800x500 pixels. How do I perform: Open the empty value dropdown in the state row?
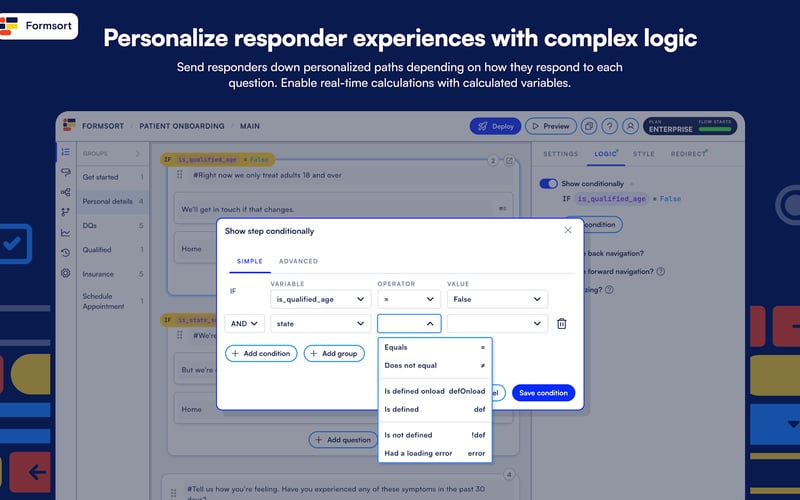click(497, 323)
